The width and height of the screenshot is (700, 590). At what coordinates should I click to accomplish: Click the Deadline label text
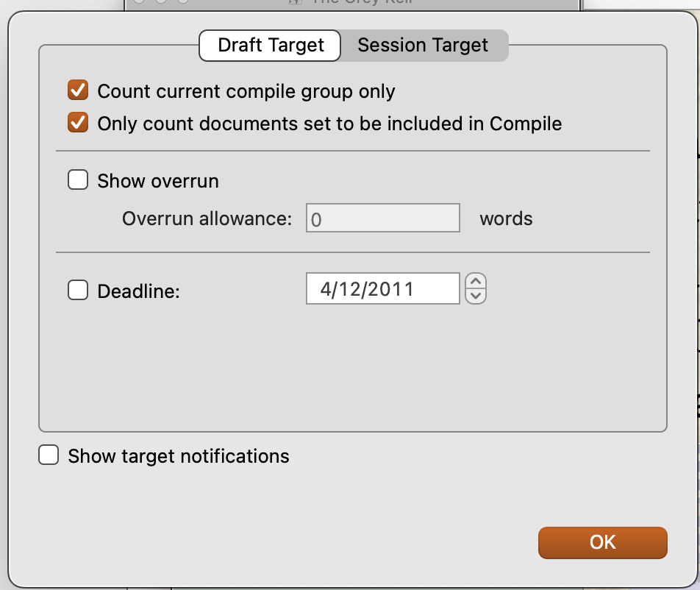[x=138, y=291]
